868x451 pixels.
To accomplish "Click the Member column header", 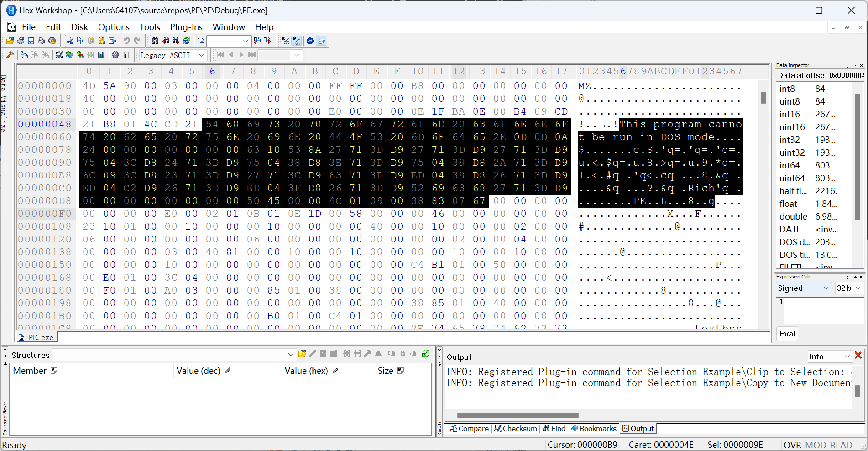I will click(x=92, y=371).
